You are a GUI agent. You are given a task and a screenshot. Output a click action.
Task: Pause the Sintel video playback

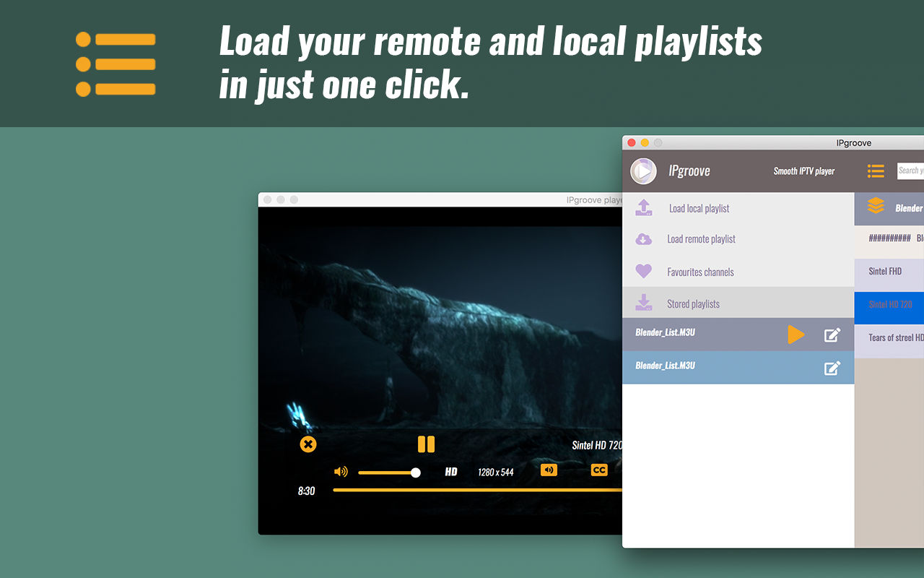427,444
